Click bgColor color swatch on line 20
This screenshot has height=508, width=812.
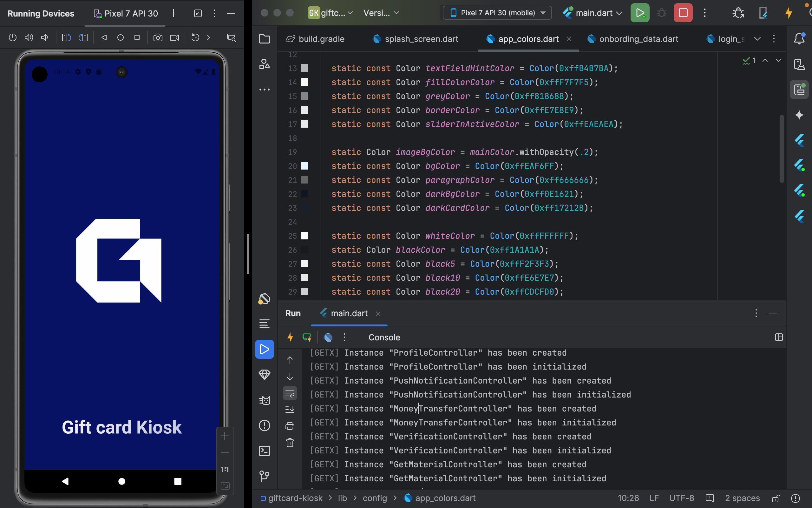(x=304, y=166)
